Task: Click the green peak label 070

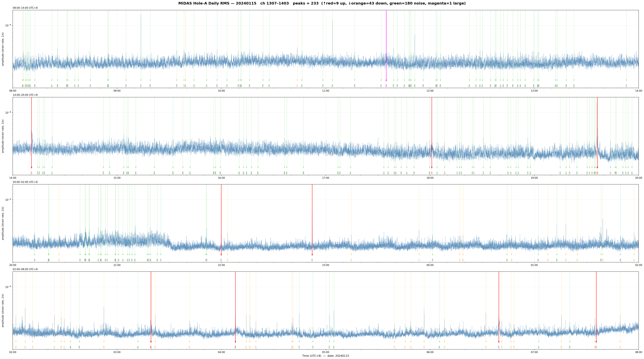Action: (574, 85)
